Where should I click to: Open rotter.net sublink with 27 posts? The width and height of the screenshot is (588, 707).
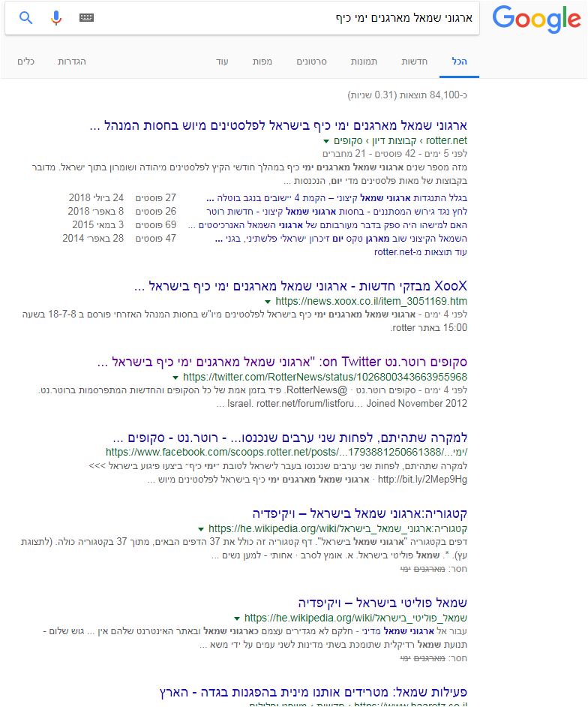(337, 198)
